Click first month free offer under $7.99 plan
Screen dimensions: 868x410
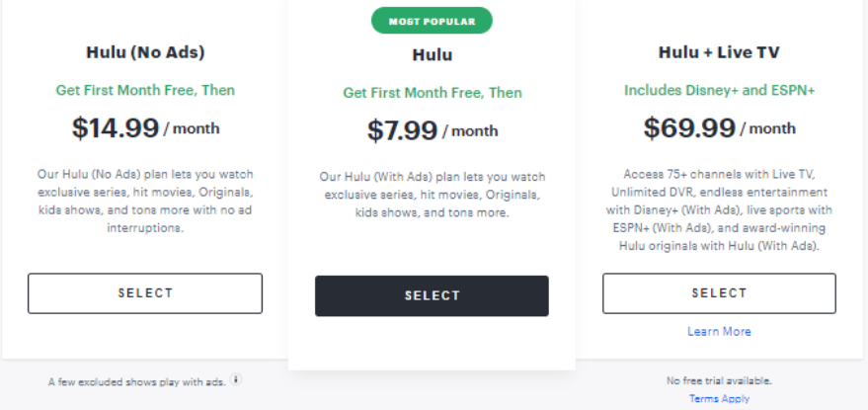433,93
